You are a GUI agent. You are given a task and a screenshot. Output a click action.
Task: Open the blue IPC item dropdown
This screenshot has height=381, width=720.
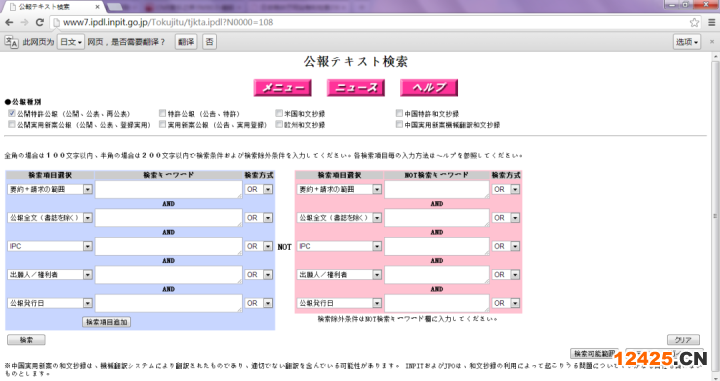coord(50,246)
